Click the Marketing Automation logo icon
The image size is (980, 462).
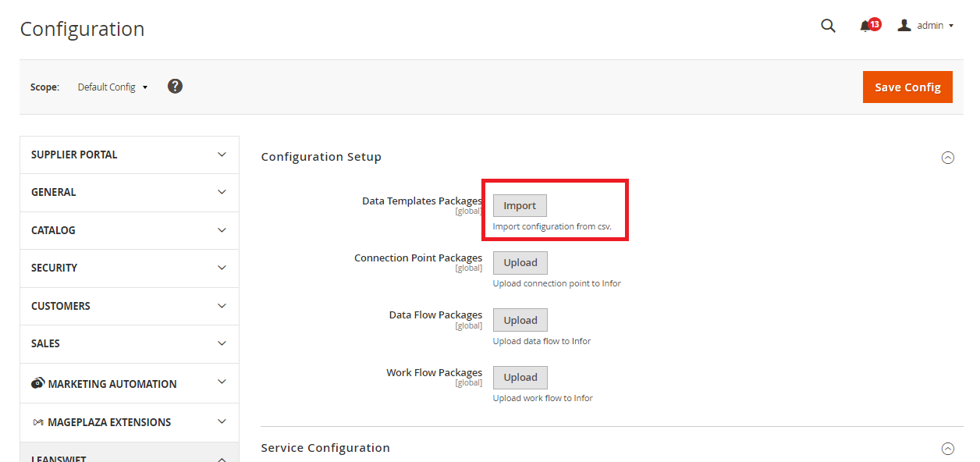click(37, 383)
